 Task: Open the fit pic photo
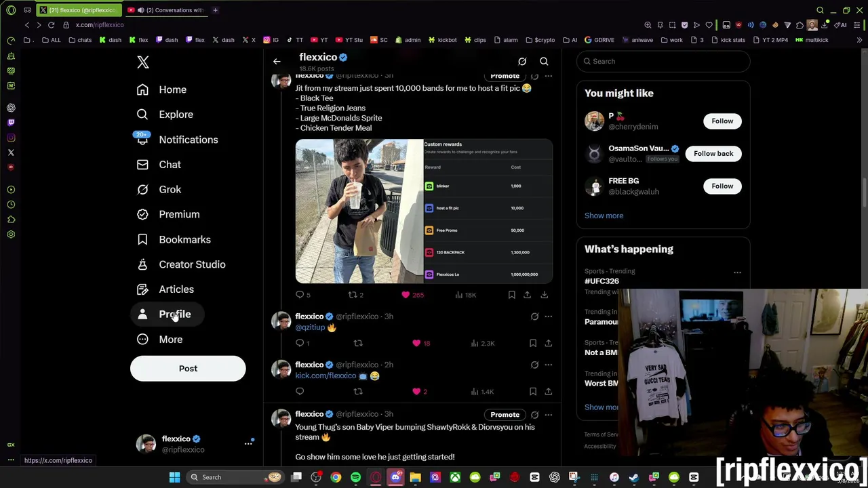(359, 211)
